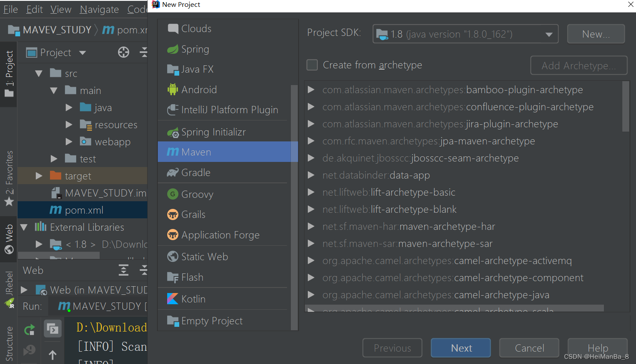The width and height of the screenshot is (636, 364).
Task: Collapse the main folder in tree
Action: pyautogui.click(x=54, y=91)
